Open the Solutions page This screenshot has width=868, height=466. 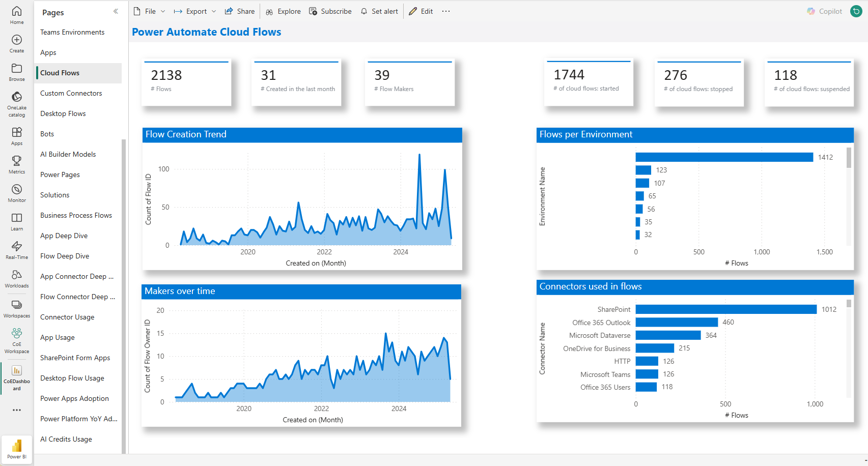coord(78,195)
